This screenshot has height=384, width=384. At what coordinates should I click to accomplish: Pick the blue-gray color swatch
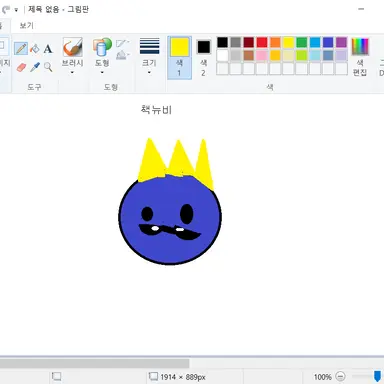(x=328, y=55)
